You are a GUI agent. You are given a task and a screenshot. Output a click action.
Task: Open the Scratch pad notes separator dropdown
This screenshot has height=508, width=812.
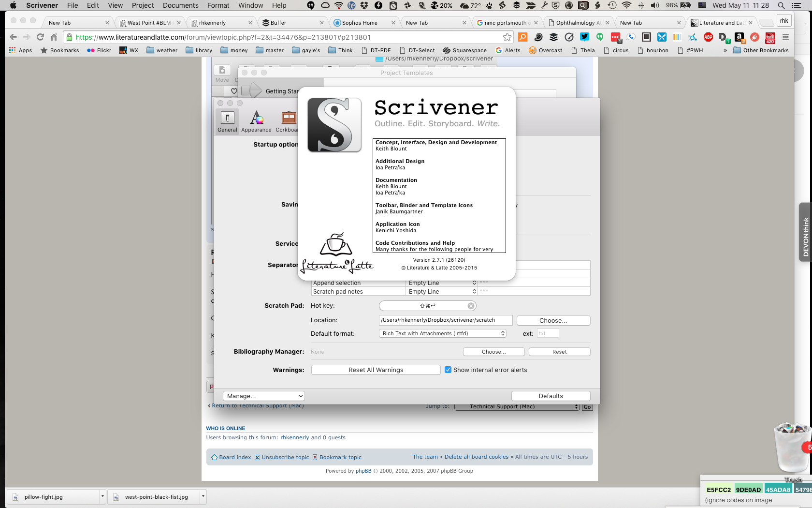coord(442,292)
